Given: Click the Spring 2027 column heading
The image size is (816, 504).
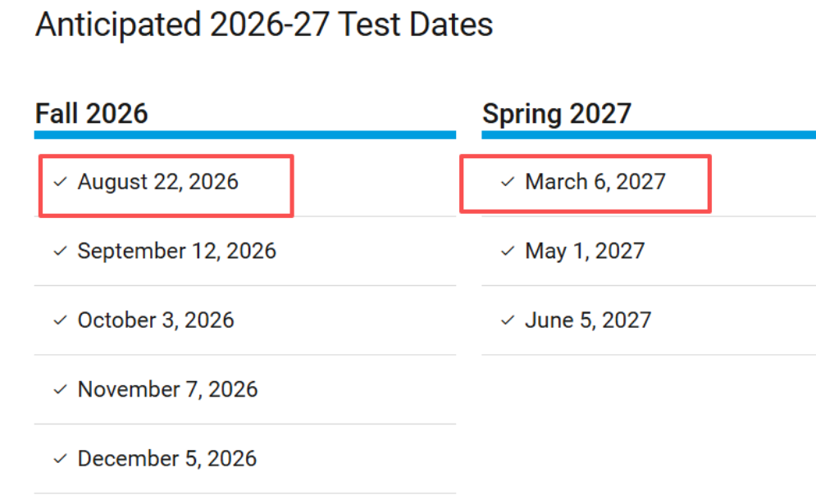Looking at the screenshot, I should 557,113.
